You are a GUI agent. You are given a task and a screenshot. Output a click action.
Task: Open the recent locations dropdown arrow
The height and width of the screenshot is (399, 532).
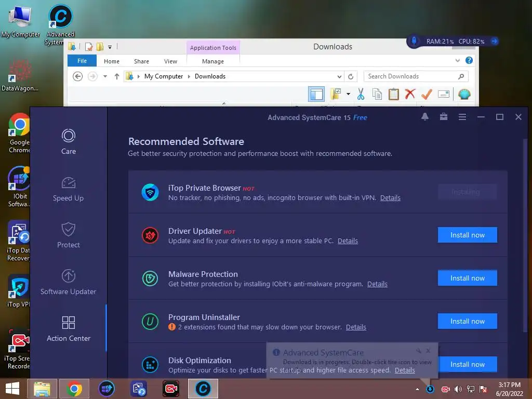click(105, 76)
